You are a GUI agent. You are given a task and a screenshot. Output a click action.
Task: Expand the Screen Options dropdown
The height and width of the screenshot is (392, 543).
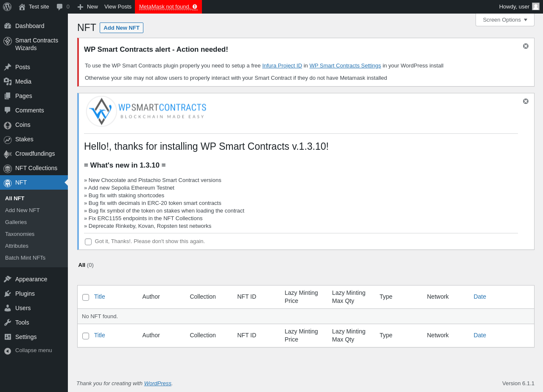(505, 20)
